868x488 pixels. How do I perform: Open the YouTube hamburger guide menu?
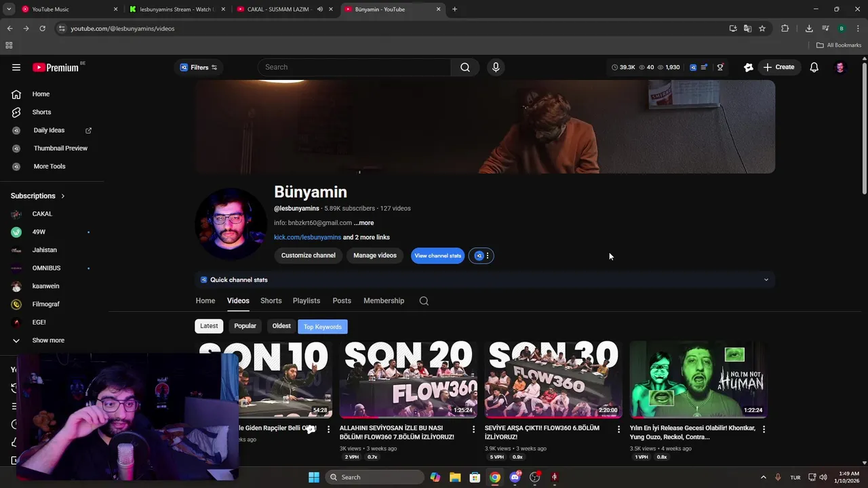(x=16, y=67)
